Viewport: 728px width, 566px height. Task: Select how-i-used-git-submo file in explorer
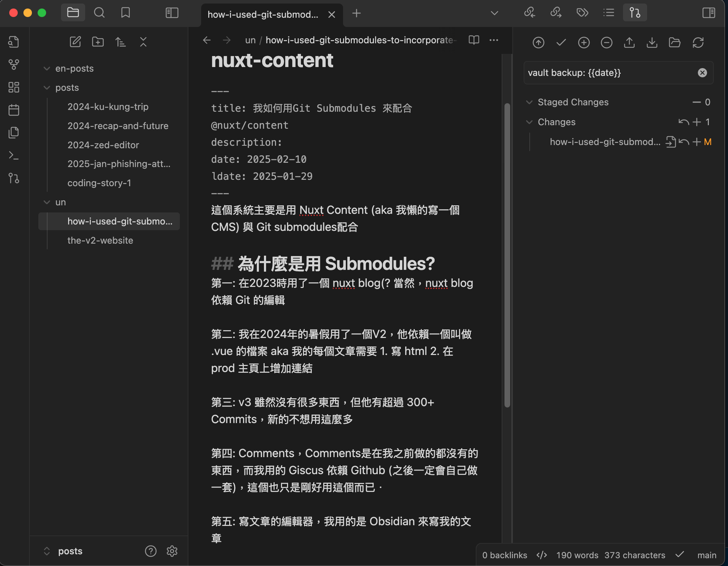109,221
